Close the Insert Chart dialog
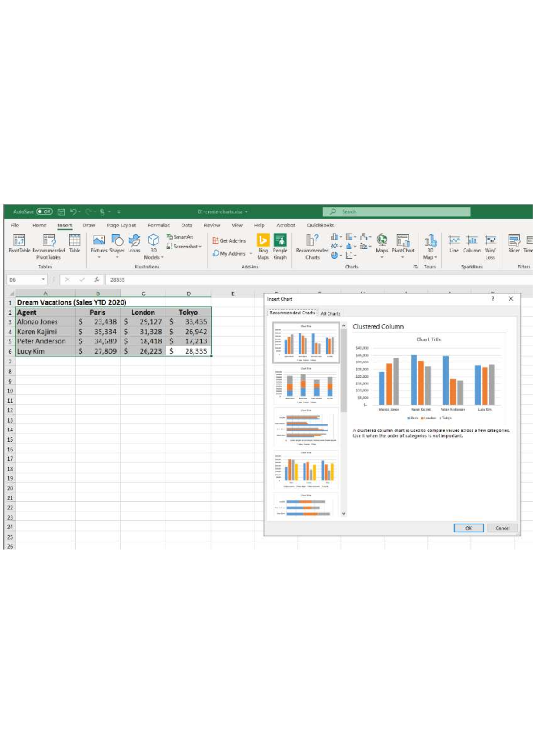Viewport: 534px width, 756px height. pyautogui.click(x=511, y=299)
